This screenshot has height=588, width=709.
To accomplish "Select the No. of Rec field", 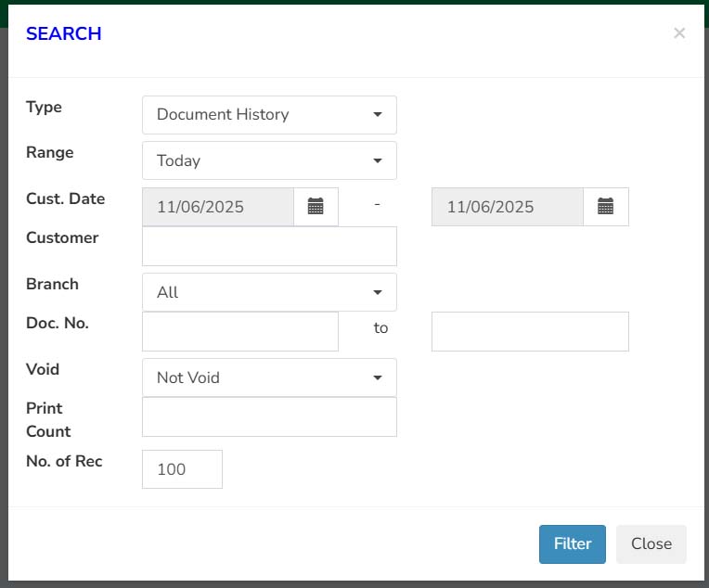I will (182, 469).
